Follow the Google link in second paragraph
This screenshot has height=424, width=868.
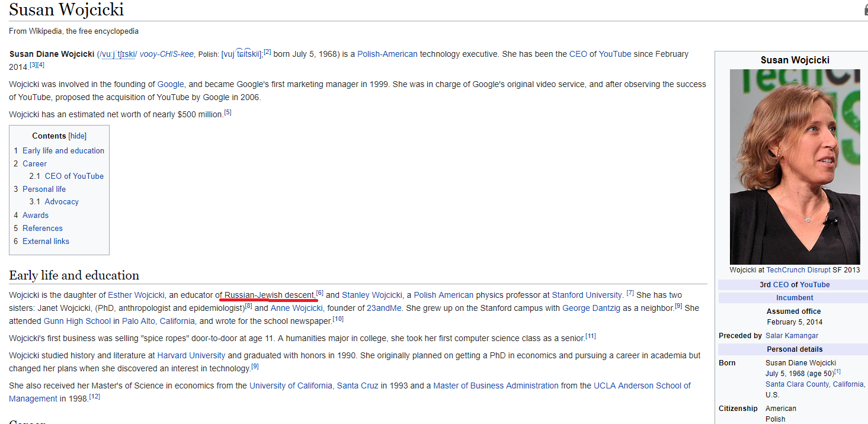(x=171, y=84)
